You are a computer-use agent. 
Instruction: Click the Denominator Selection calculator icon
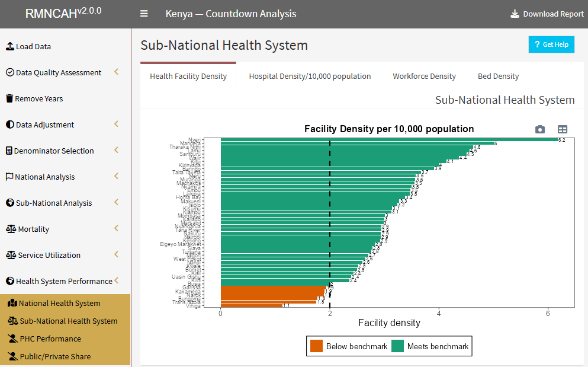coord(9,151)
